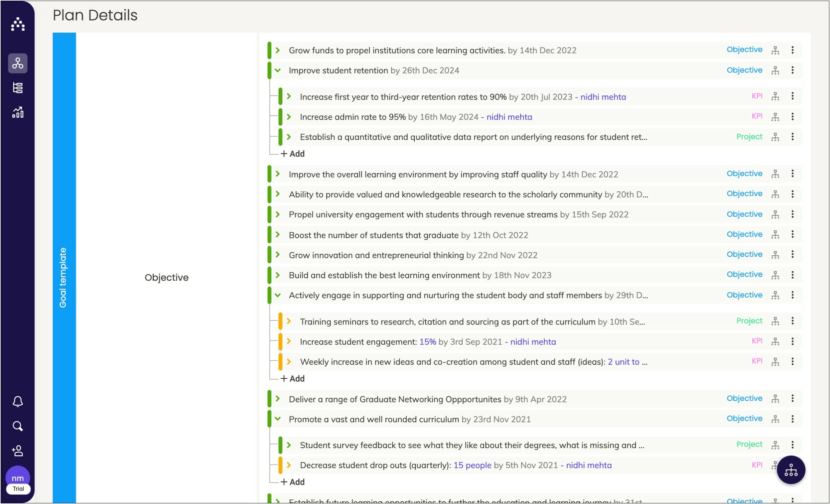This screenshot has width=830, height=504.
Task: Click Project tag on Training seminars row
Action: click(749, 321)
